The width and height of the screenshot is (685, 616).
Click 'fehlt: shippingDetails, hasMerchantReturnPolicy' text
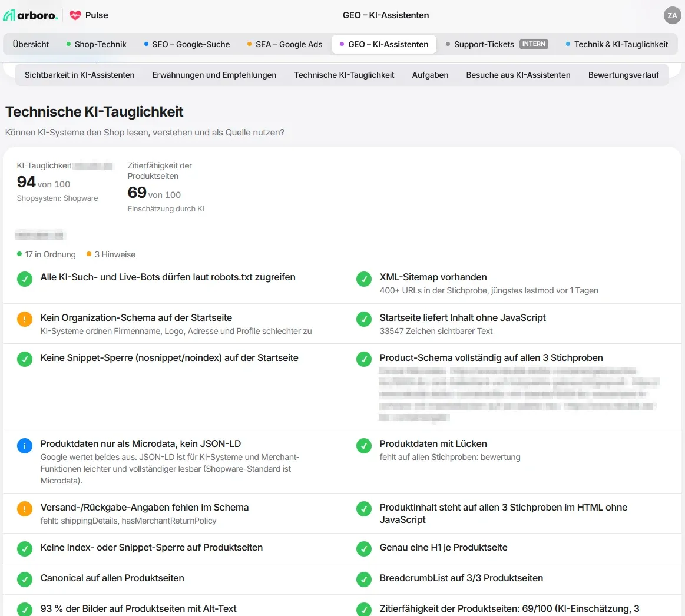(x=128, y=521)
